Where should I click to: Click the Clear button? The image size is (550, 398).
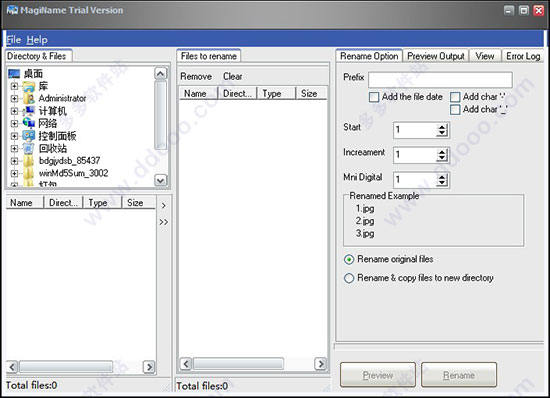click(233, 76)
